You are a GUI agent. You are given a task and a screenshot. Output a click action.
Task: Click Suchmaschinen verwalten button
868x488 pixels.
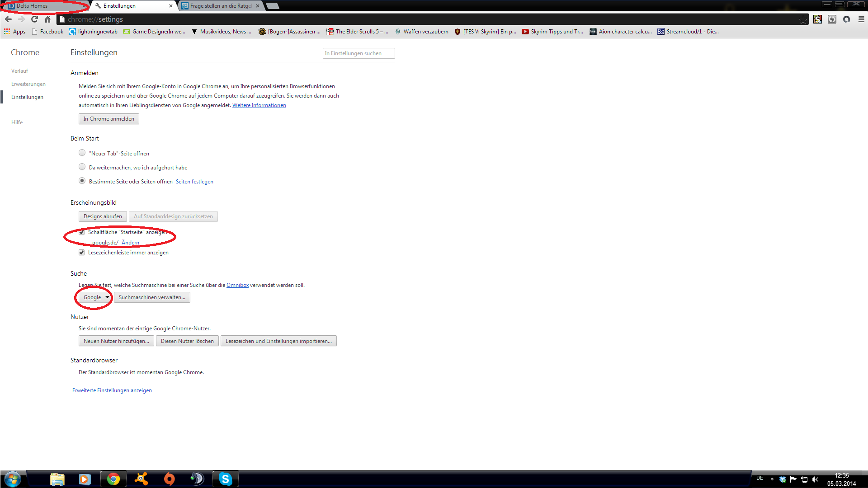click(152, 297)
